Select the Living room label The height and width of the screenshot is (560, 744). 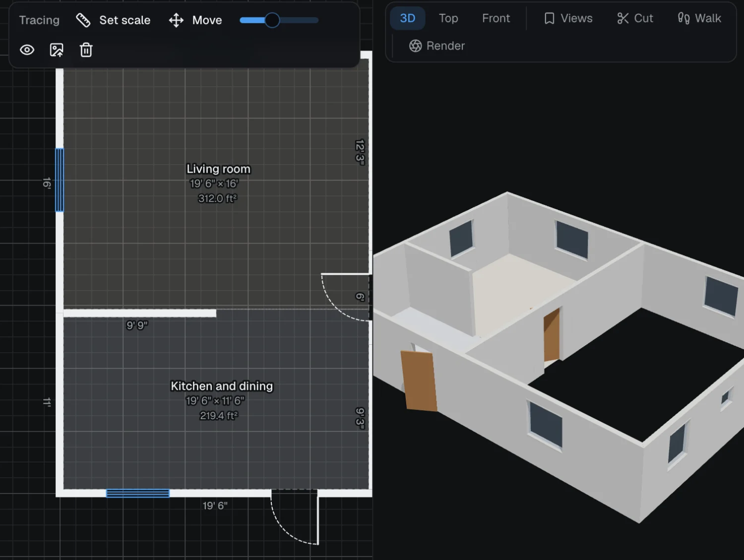click(218, 169)
